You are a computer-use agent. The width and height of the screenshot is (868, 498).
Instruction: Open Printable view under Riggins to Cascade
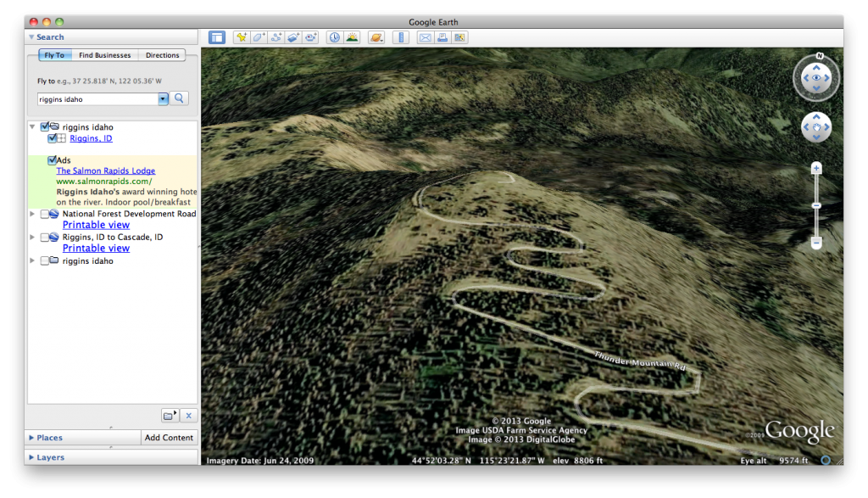coord(97,249)
